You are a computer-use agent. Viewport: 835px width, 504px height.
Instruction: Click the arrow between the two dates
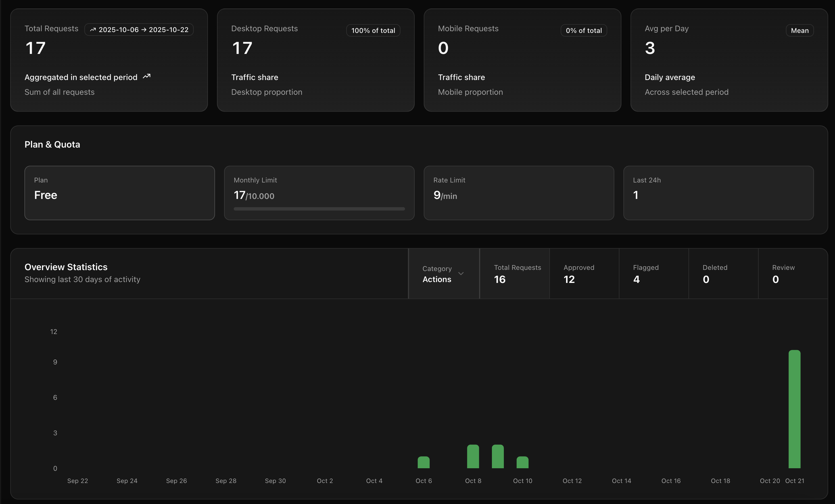[144, 30]
